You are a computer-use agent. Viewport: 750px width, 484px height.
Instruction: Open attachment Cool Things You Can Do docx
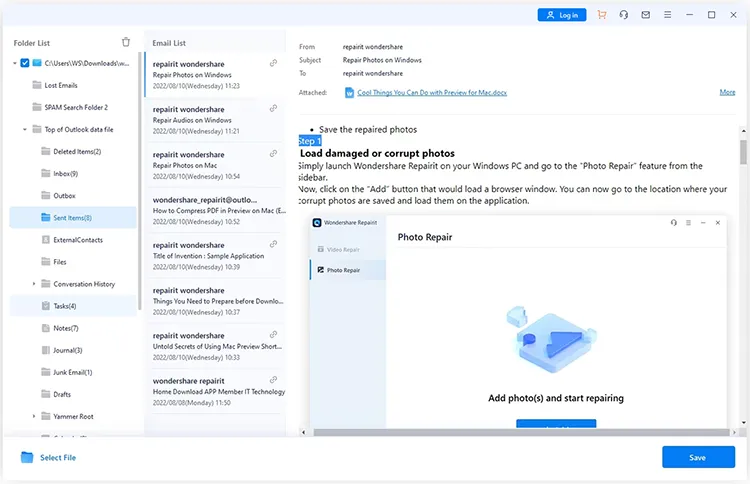click(432, 92)
